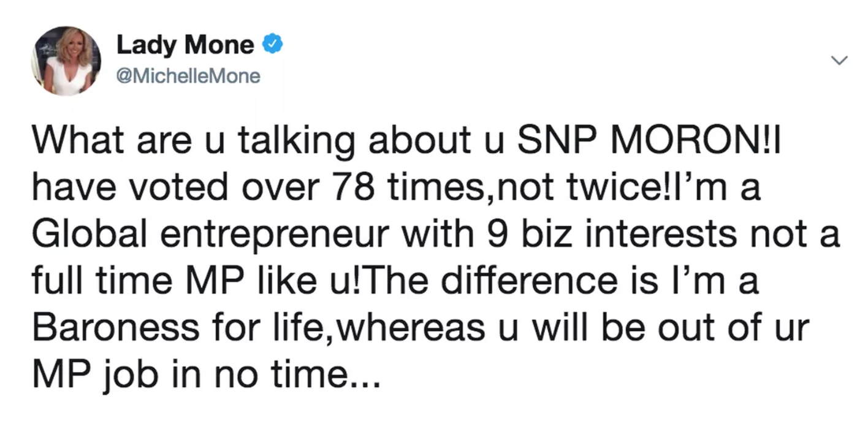Click the words "not twice"
Viewport: 868px width, 425px height.
[549, 189]
